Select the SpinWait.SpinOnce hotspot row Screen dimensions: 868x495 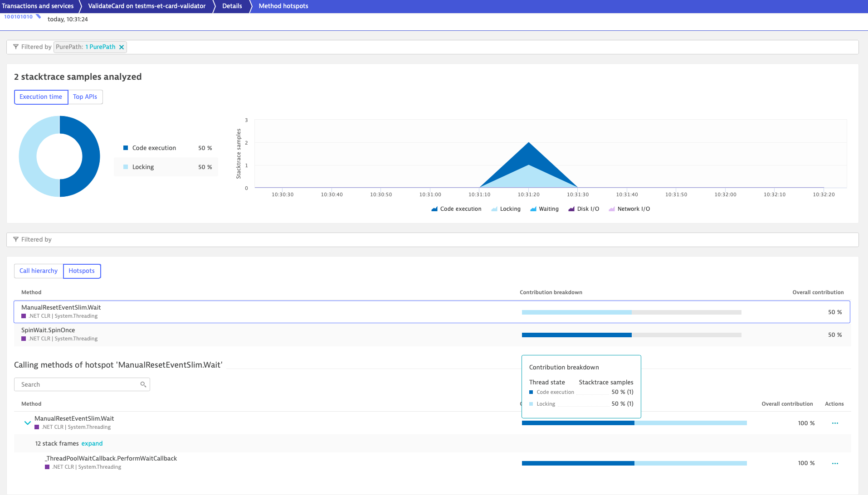coord(432,335)
